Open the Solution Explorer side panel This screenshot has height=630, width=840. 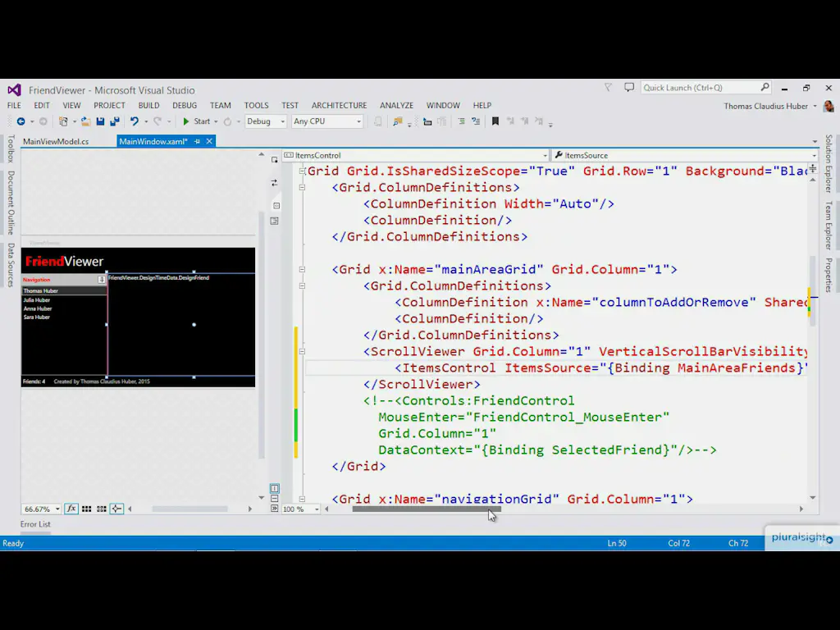[x=829, y=163]
